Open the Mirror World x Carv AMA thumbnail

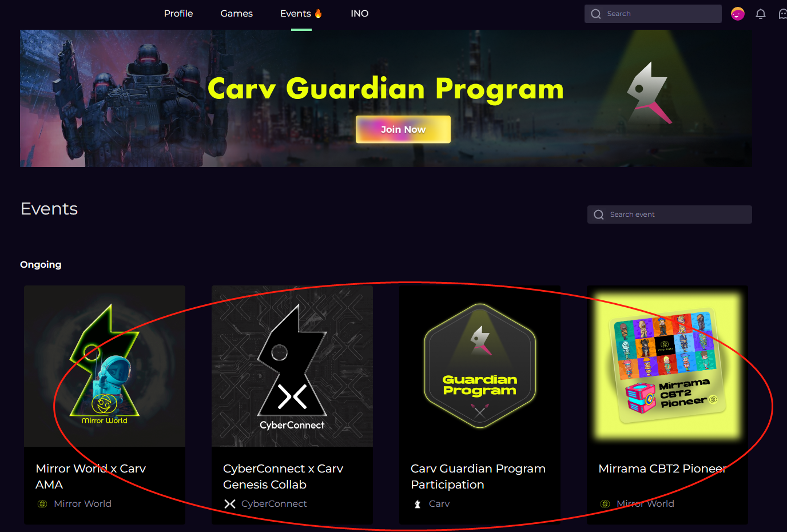(x=105, y=366)
